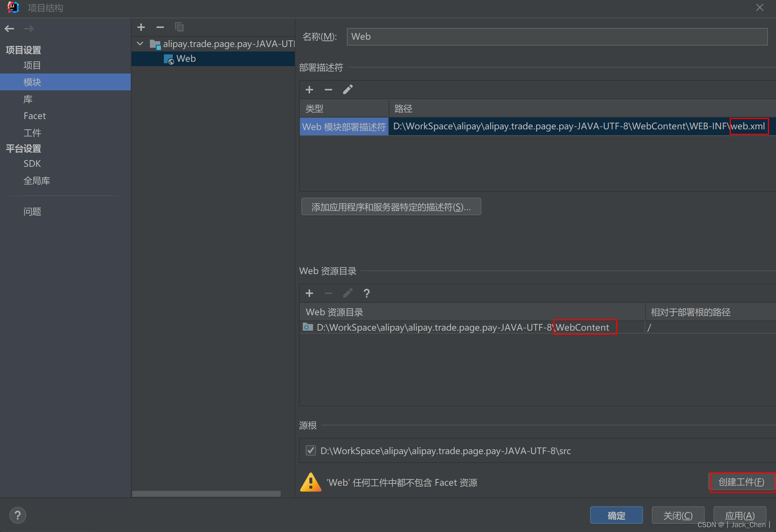Close the 项目结构 dialog window

coord(760,7)
